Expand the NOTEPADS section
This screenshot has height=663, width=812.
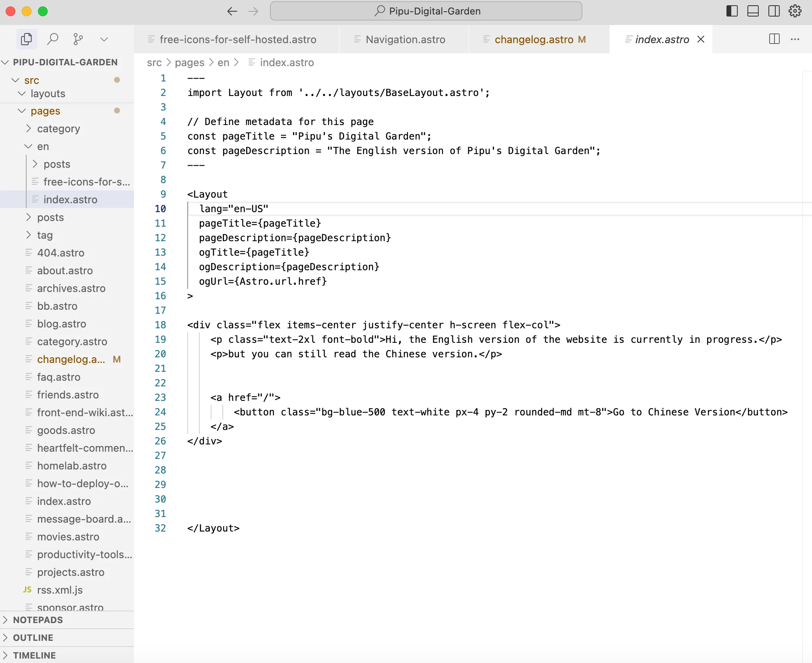click(67, 620)
